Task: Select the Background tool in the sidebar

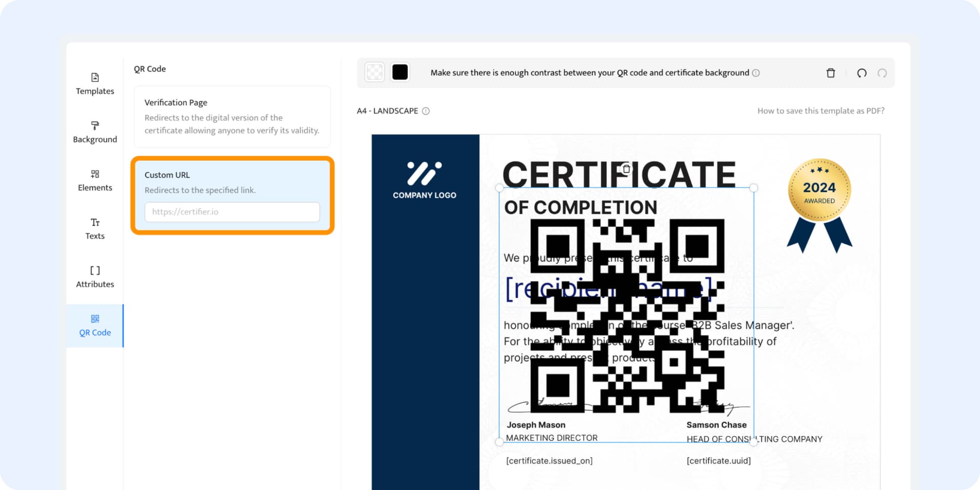Action: 94,132
